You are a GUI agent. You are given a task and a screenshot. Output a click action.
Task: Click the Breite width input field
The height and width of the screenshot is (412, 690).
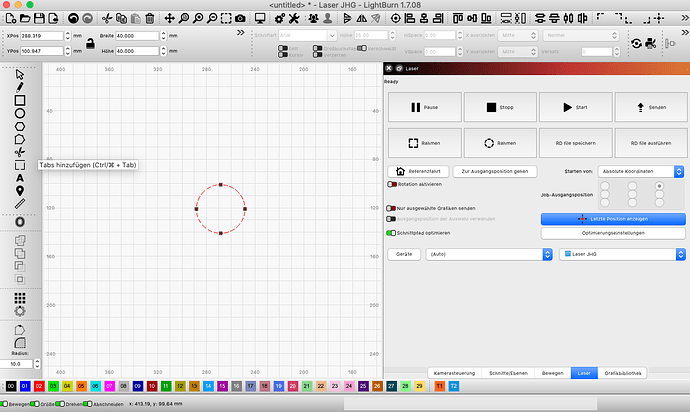(137, 36)
